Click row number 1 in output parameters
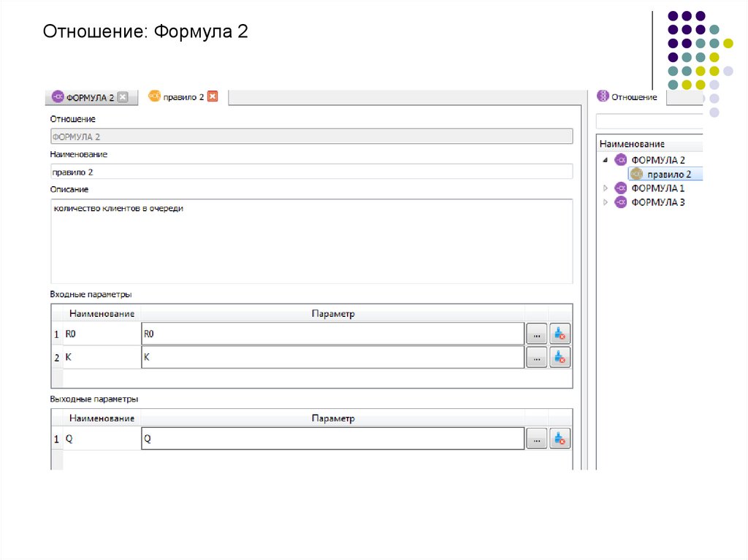The image size is (748, 560). click(57, 440)
